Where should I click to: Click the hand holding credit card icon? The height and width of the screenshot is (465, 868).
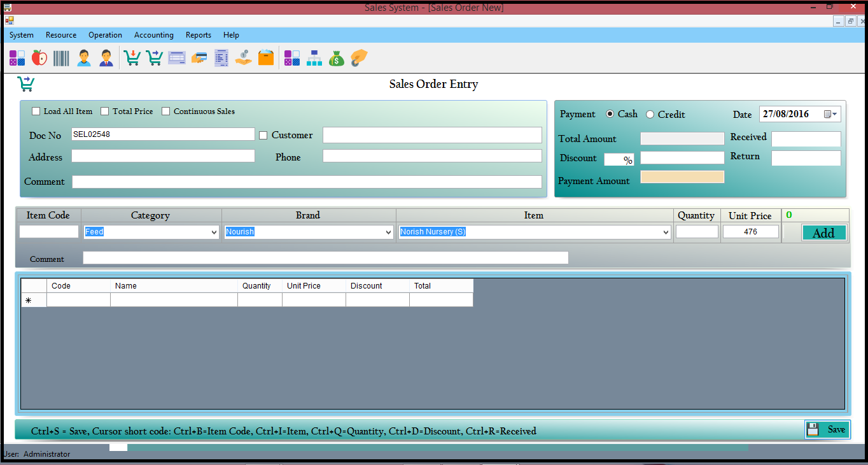coord(199,59)
